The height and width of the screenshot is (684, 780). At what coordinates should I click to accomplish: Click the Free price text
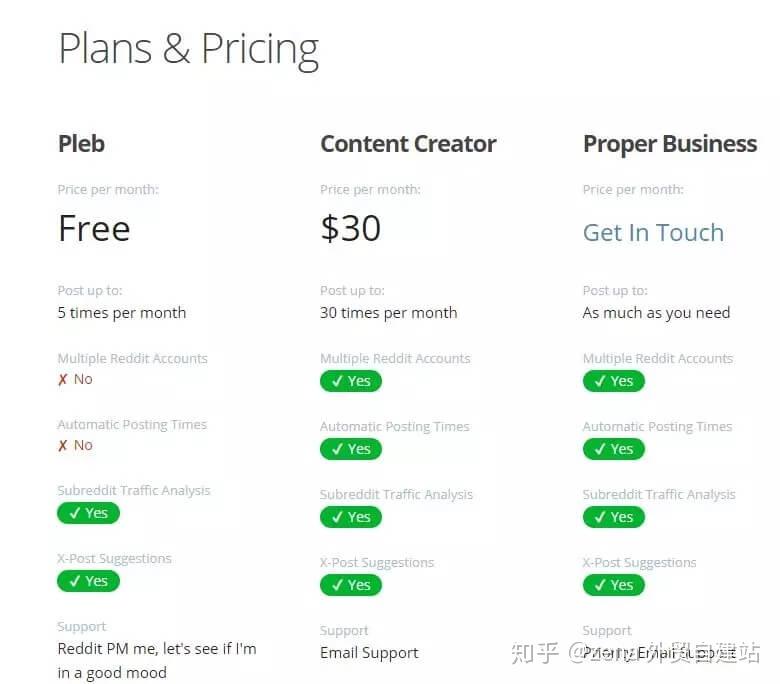94,229
